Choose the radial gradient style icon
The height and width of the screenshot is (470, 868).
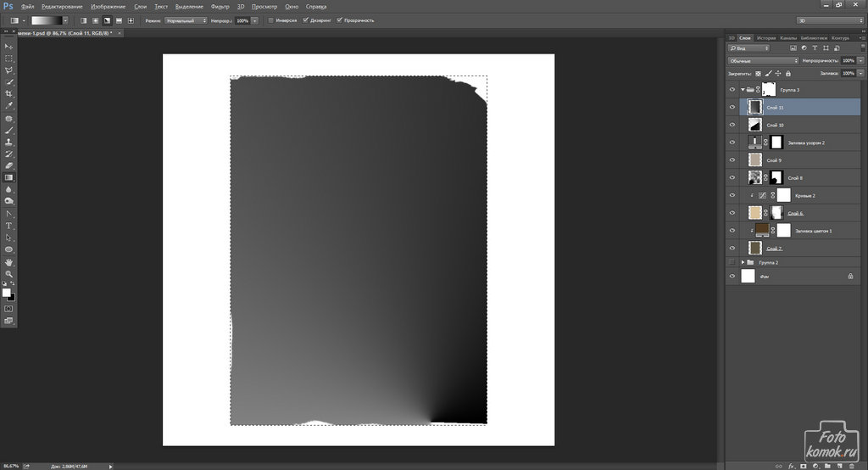pos(95,20)
